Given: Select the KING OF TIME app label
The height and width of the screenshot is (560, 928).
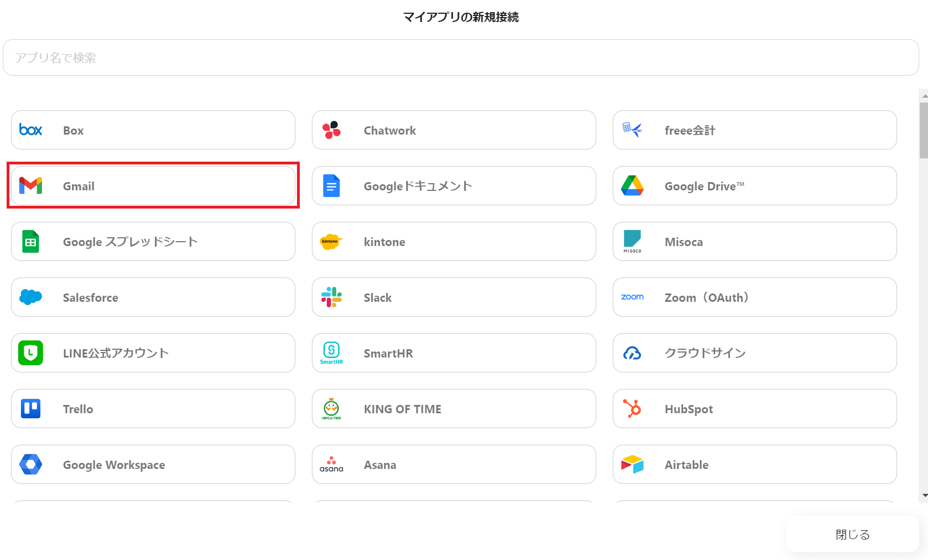Looking at the screenshot, I should 402,409.
